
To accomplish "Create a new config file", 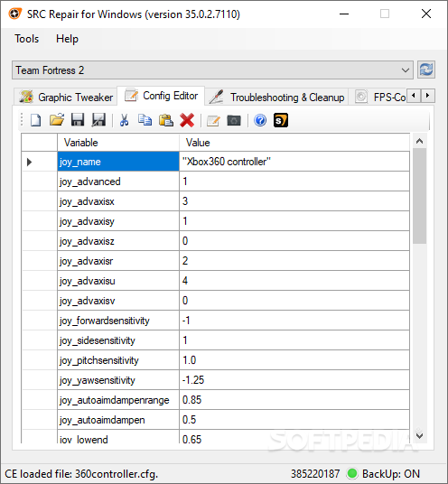I will click(x=35, y=120).
